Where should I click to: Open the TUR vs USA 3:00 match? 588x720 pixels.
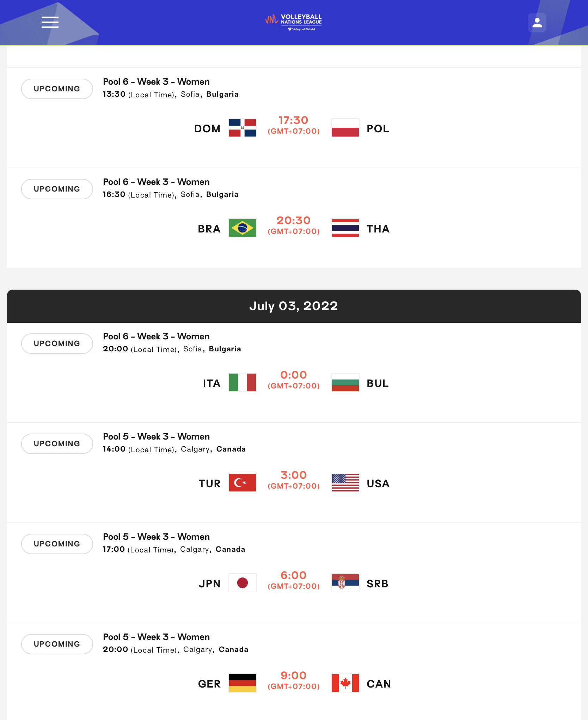tap(294, 473)
